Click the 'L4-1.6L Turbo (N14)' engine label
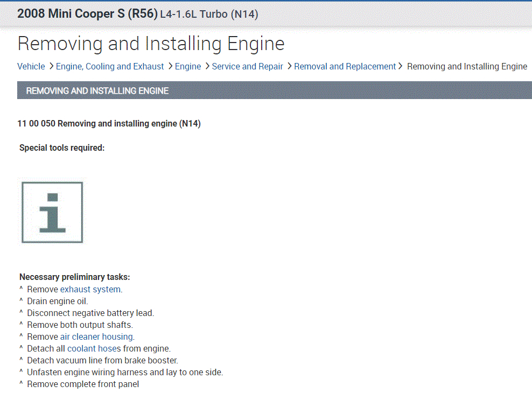Viewport: 532px width, 393px height. (x=209, y=14)
